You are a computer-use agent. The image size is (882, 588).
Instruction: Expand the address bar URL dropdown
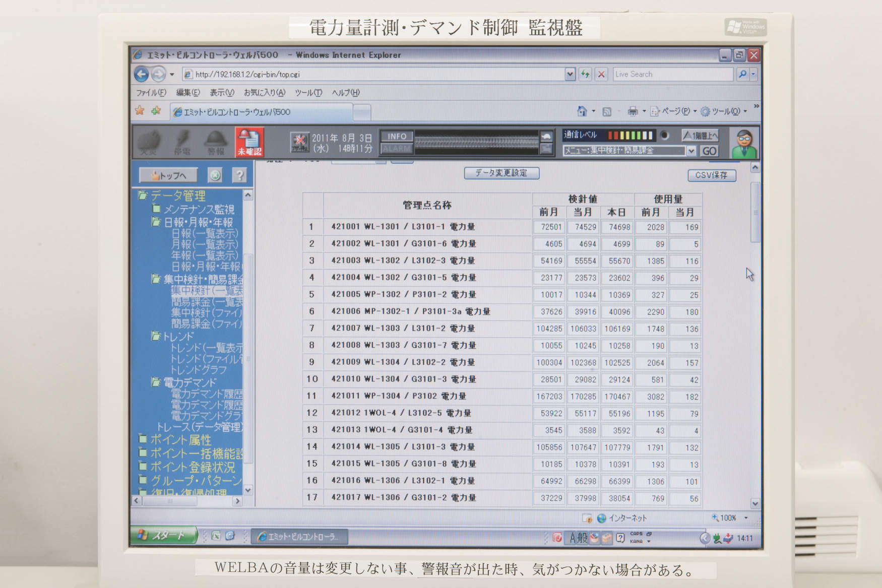click(x=570, y=74)
